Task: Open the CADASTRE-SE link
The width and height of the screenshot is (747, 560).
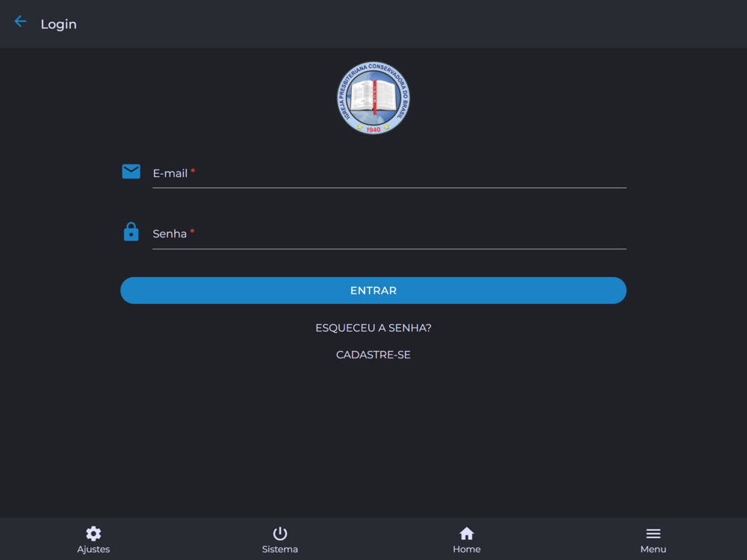Action: pos(373,355)
